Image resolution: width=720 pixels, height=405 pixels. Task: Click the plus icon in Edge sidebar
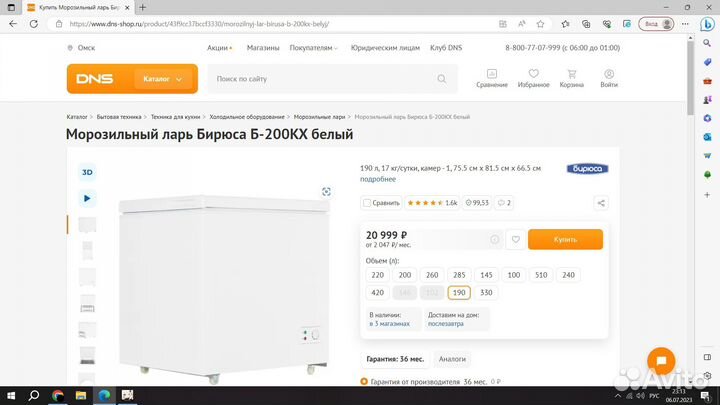click(707, 195)
